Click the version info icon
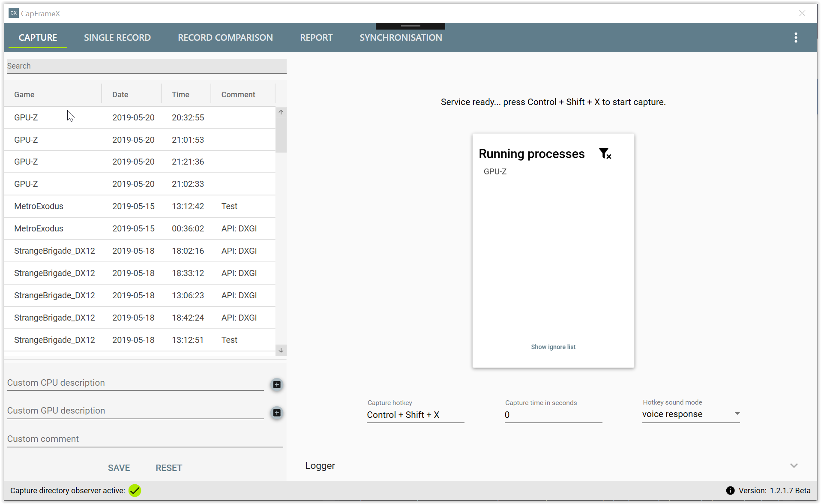The height and width of the screenshot is (504, 821). click(x=730, y=491)
